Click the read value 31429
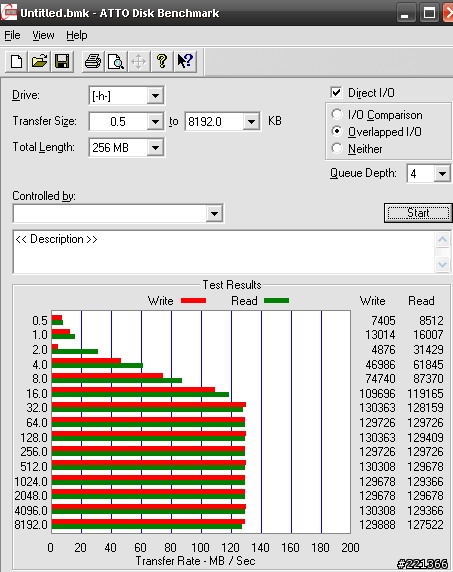This screenshot has width=453, height=572. coord(428,350)
